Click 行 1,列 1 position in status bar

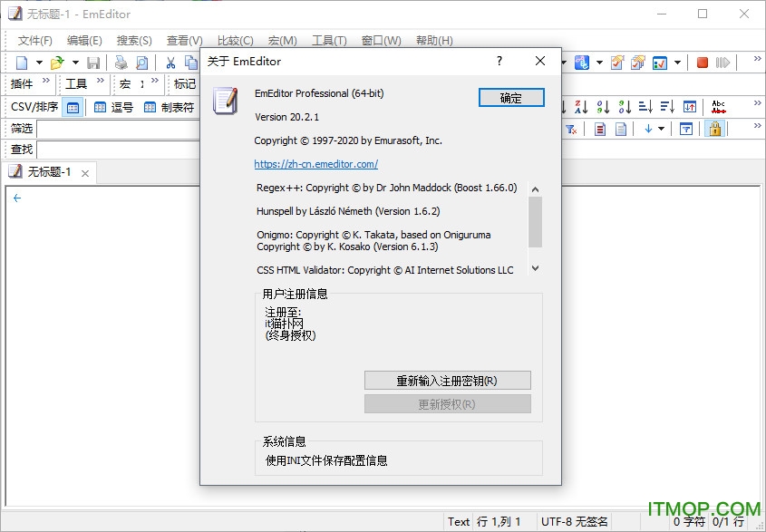tap(499, 522)
